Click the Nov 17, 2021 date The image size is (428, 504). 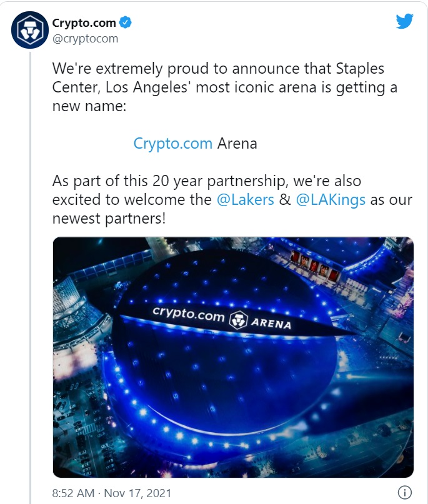(x=137, y=493)
